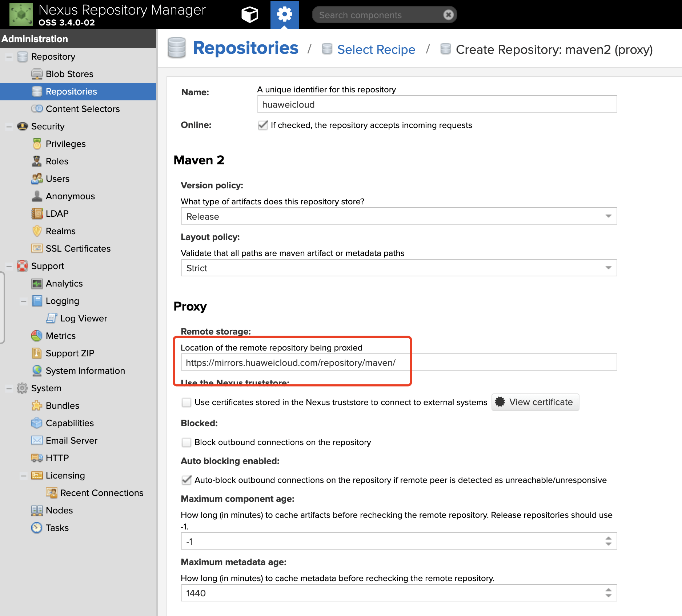The width and height of the screenshot is (682, 616).
Task: Open the Log Viewer menu entry
Action: (x=83, y=319)
